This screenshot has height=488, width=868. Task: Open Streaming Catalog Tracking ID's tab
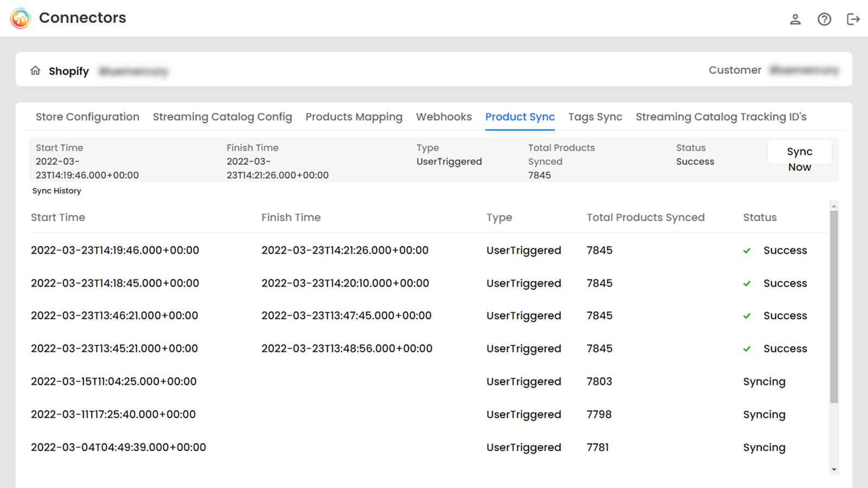(721, 117)
